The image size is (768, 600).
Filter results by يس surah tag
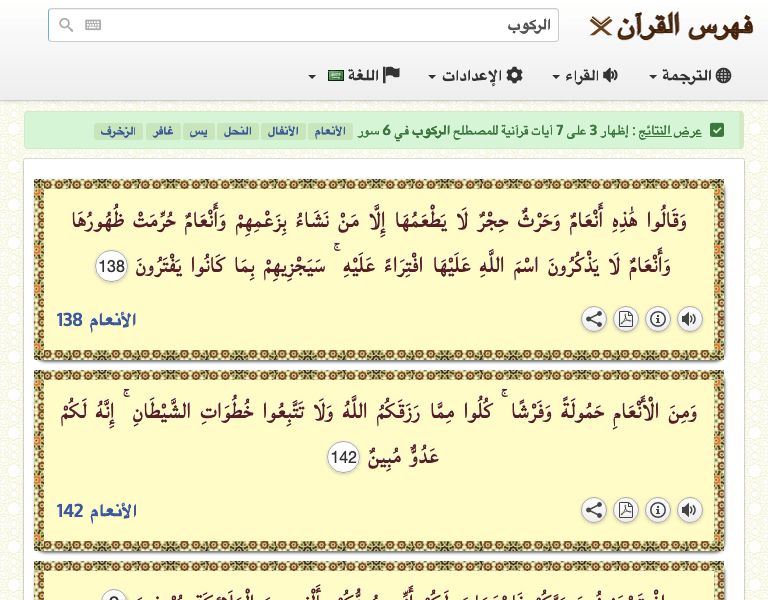point(198,131)
